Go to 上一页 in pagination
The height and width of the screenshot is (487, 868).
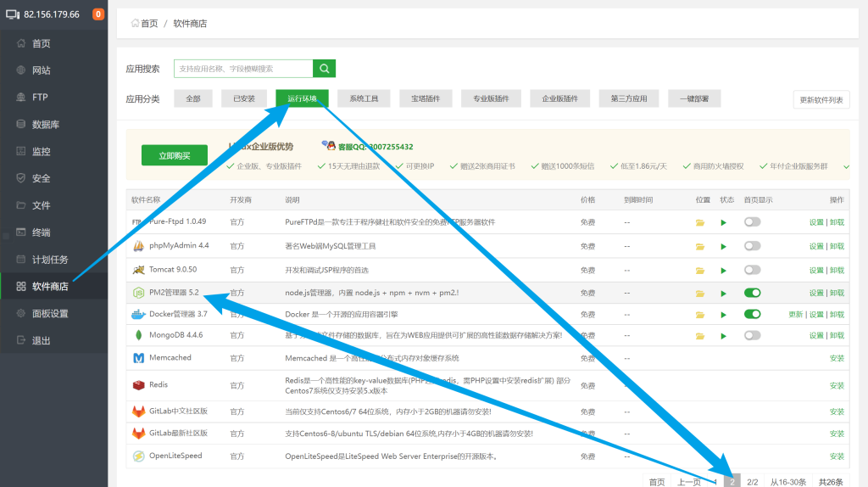click(x=689, y=481)
